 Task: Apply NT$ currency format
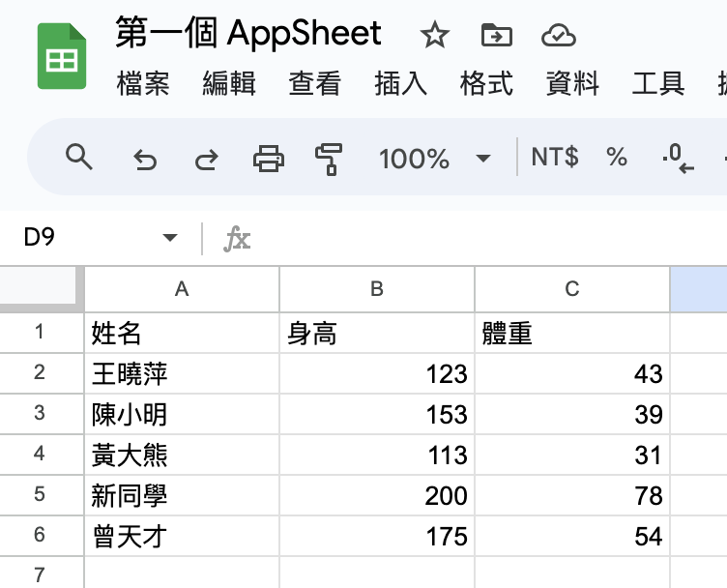[555, 157]
